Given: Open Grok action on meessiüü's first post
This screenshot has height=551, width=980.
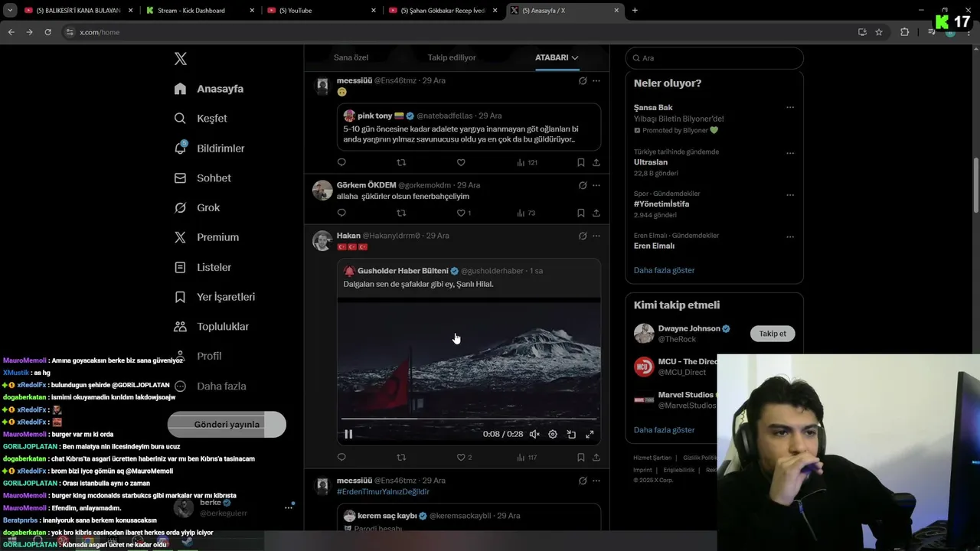Looking at the screenshot, I should click(583, 80).
